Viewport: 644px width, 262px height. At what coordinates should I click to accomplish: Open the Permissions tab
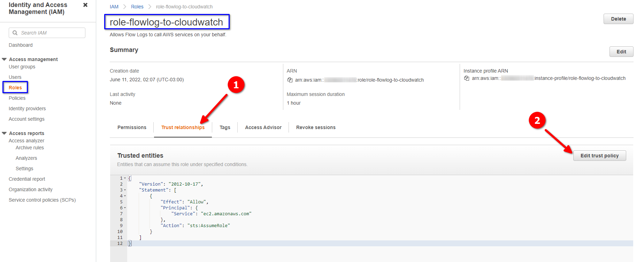click(132, 127)
